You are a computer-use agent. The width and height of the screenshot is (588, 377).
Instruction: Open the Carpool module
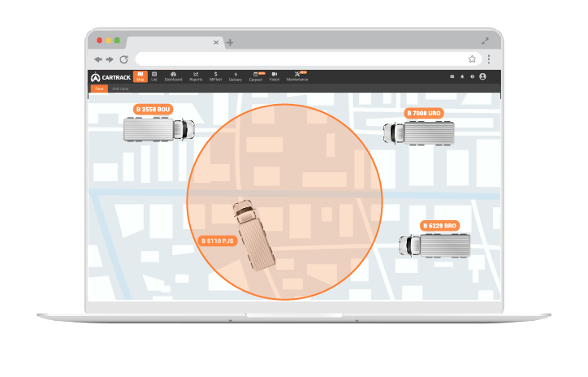[256, 76]
